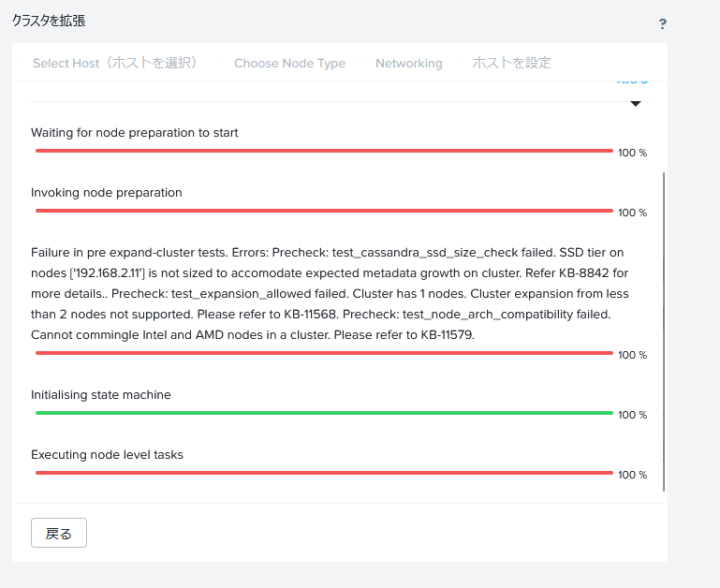Click the Executing node level tasks progress bar
This screenshot has width=720, height=588.
(324, 473)
